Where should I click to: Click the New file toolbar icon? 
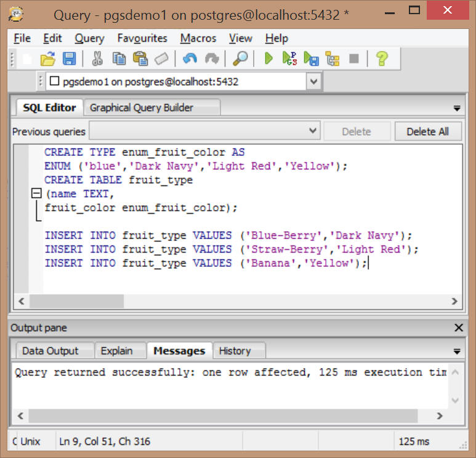[27, 59]
